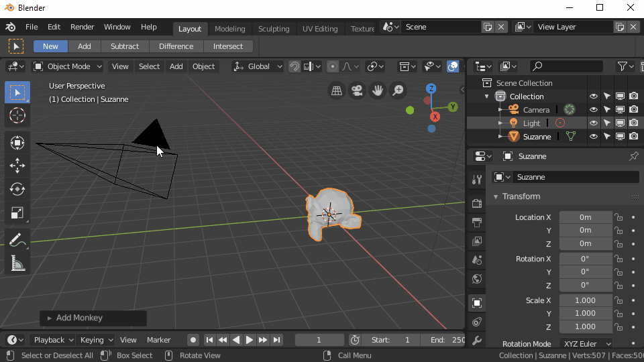The width and height of the screenshot is (644, 362).
Task: Click the New selection mode button
Action: coord(50,46)
